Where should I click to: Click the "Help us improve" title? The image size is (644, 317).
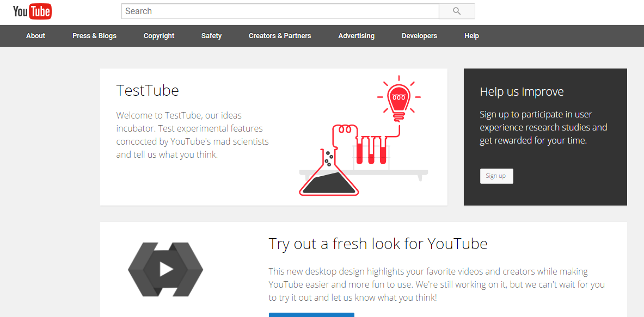coord(522,92)
